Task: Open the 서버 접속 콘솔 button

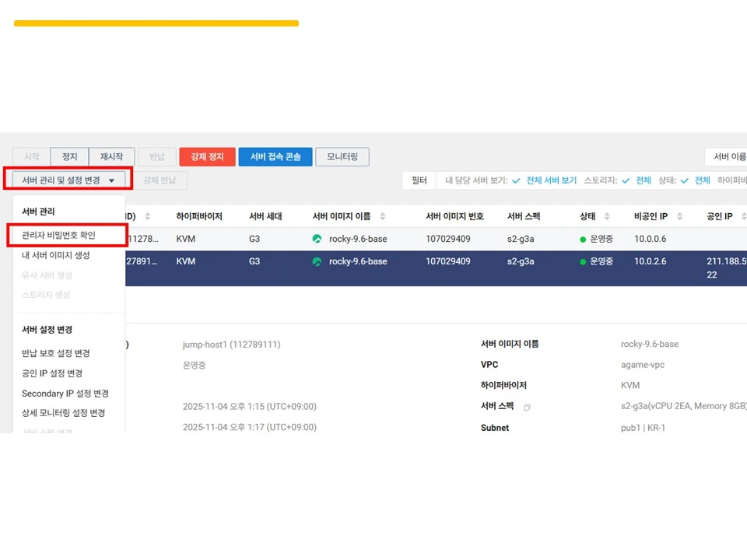Action: point(275,156)
